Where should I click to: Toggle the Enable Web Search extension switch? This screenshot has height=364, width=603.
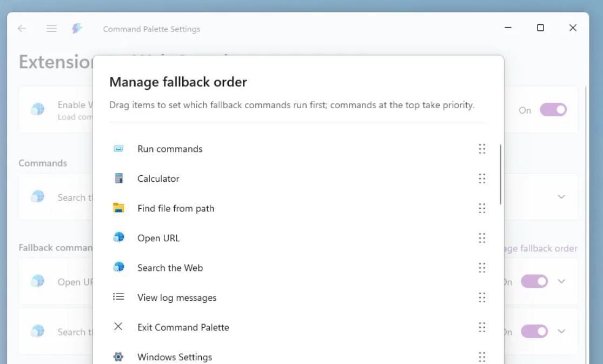click(553, 110)
